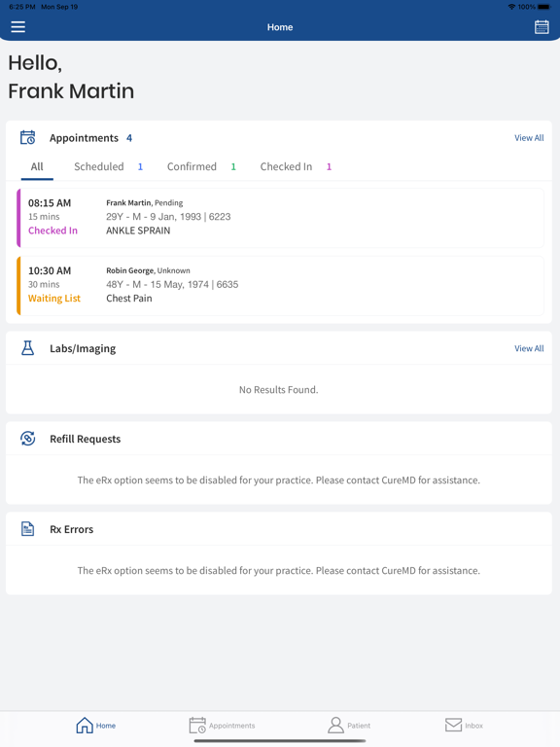Click the Refill Requests heading

click(x=86, y=439)
